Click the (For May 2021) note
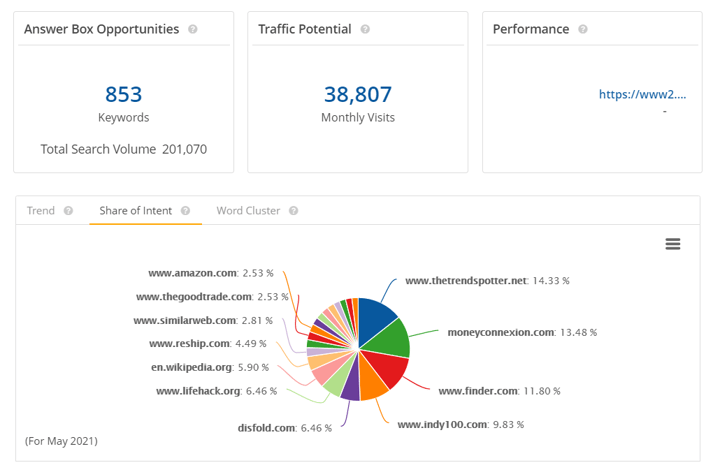This screenshot has height=472, width=720. (x=61, y=441)
